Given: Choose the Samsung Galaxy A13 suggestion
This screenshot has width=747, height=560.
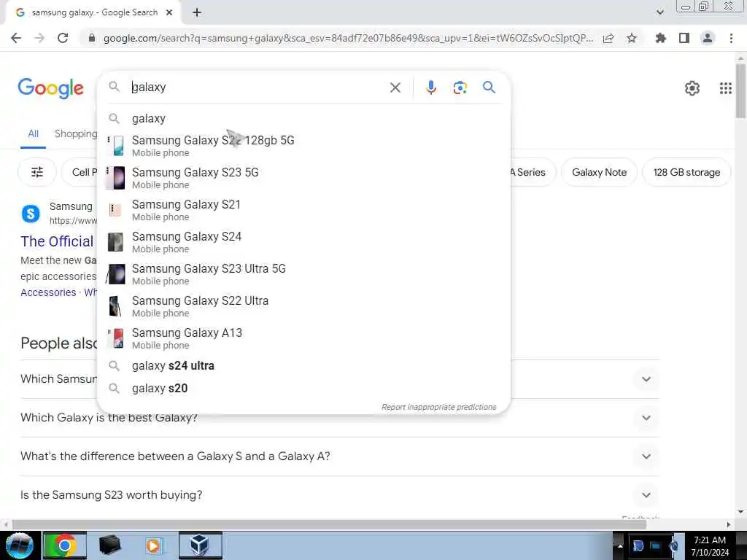Looking at the screenshot, I should pos(304,338).
